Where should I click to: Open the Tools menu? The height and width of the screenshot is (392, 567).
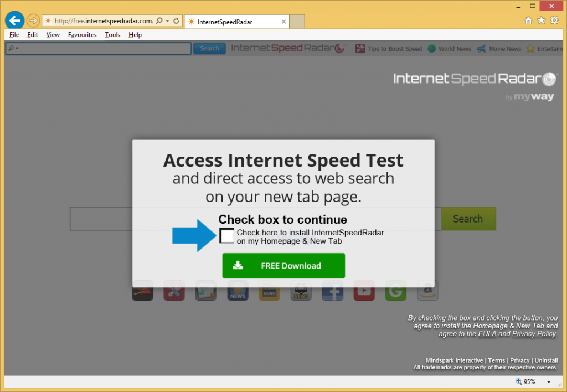coord(112,35)
